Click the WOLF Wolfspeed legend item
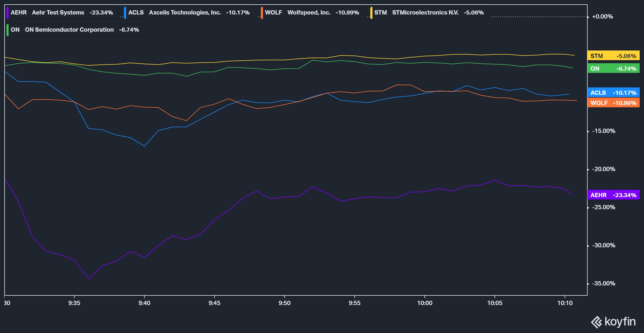The width and height of the screenshot is (644, 333). point(313,13)
